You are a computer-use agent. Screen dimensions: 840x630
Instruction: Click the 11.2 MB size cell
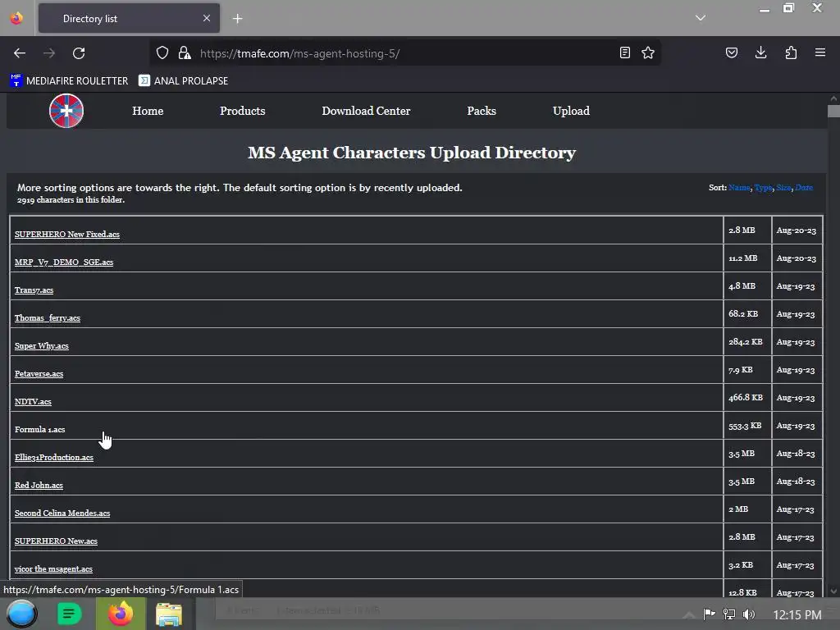pyautogui.click(x=747, y=258)
